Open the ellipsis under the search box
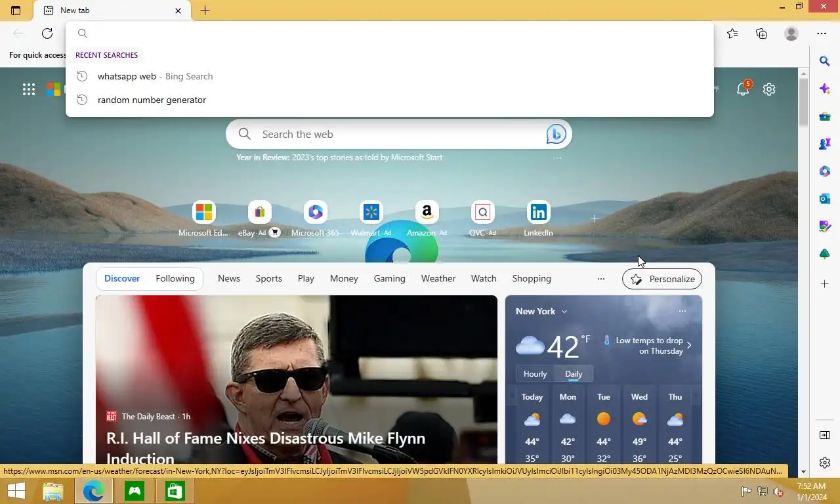This screenshot has height=504, width=840. click(557, 158)
